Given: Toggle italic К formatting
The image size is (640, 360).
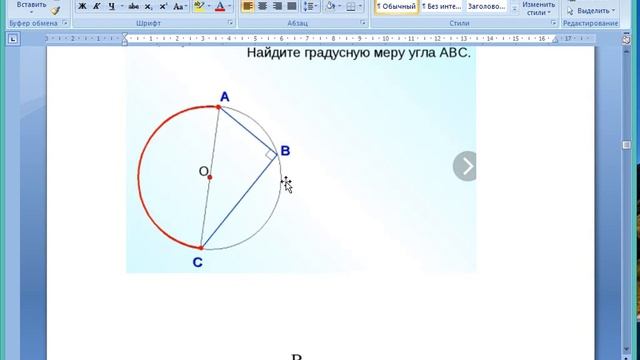Looking at the screenshot, I should [96, 6].
